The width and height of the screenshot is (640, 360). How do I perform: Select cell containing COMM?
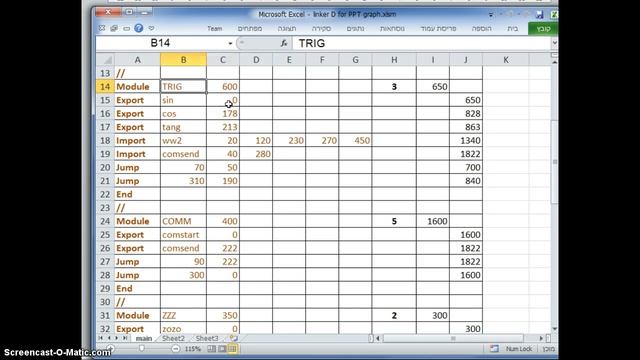[x=183, y=221]
